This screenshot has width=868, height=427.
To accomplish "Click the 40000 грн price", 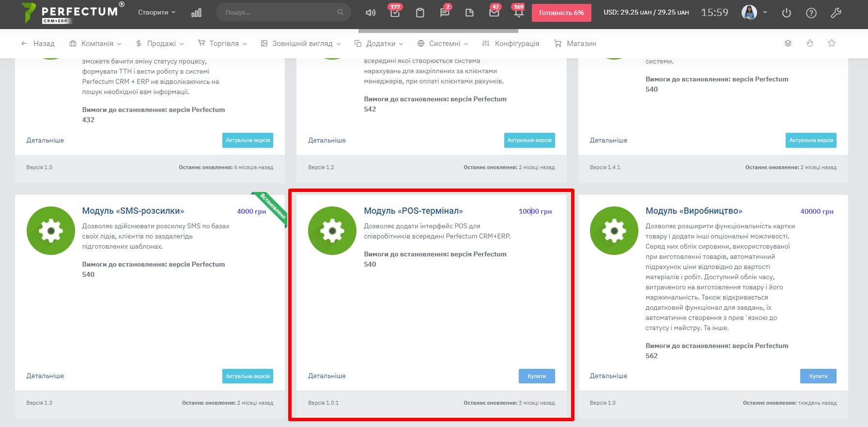I will tap(817, 211).
